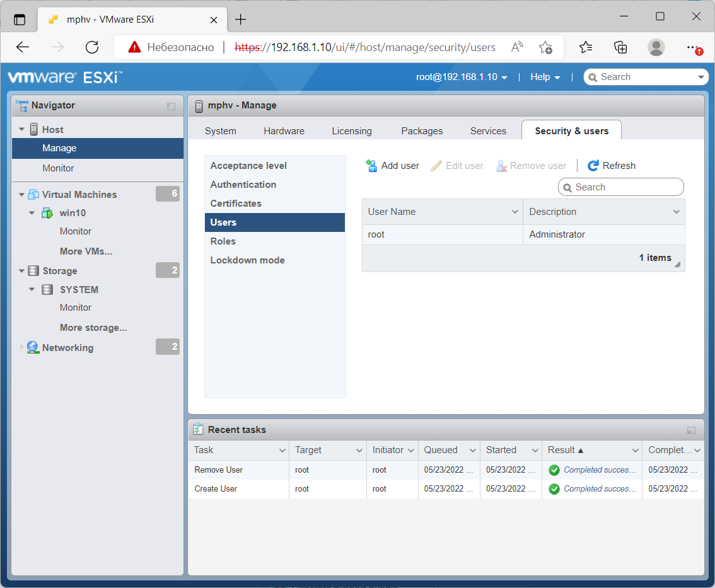
Task: Open Remove User task result link
Action: pyautogui.click(x=600, y=470)
